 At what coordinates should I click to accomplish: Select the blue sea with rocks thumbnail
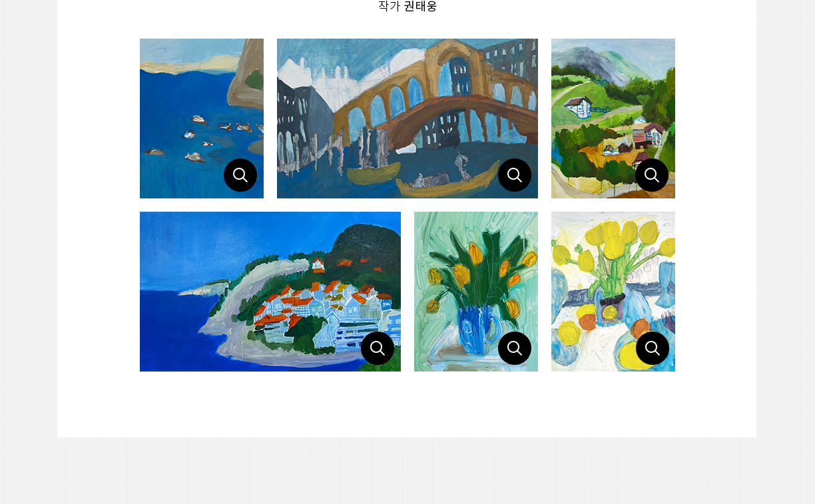pos(202,119)
